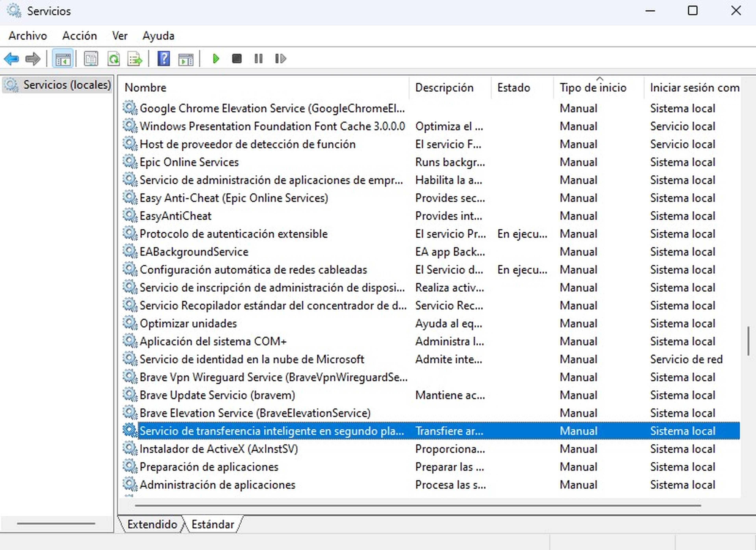The height and width of the screenshot is (550, 756).
Task: Restart the service with the restart icon
Action: 280,59
